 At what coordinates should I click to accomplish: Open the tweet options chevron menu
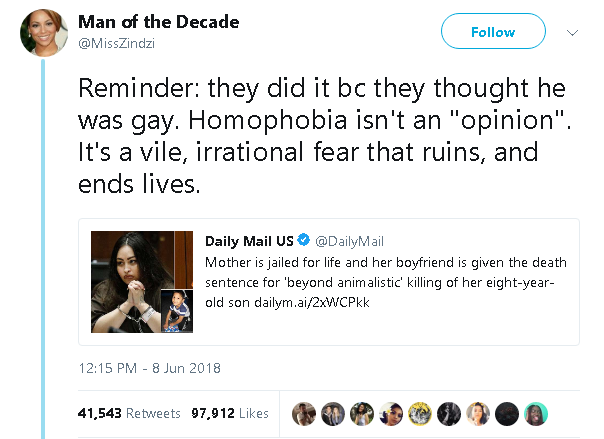tap(573, 33)
